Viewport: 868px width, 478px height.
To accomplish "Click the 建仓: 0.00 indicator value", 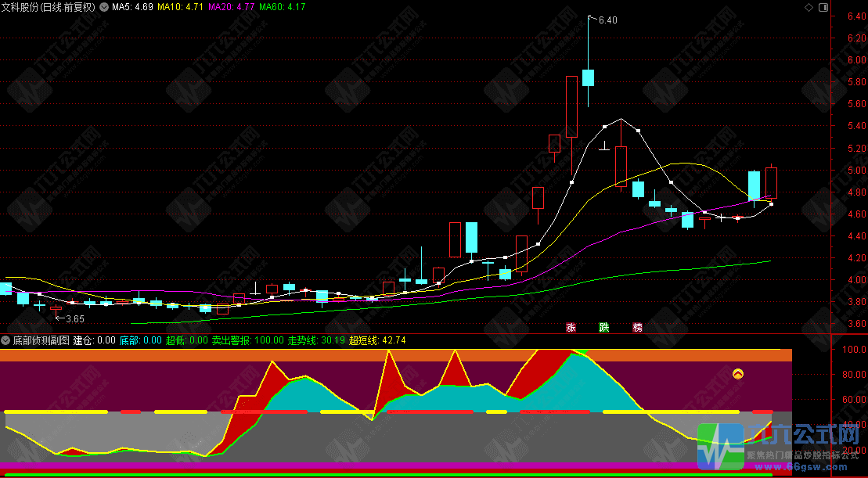I will click(x=95, y=340).
